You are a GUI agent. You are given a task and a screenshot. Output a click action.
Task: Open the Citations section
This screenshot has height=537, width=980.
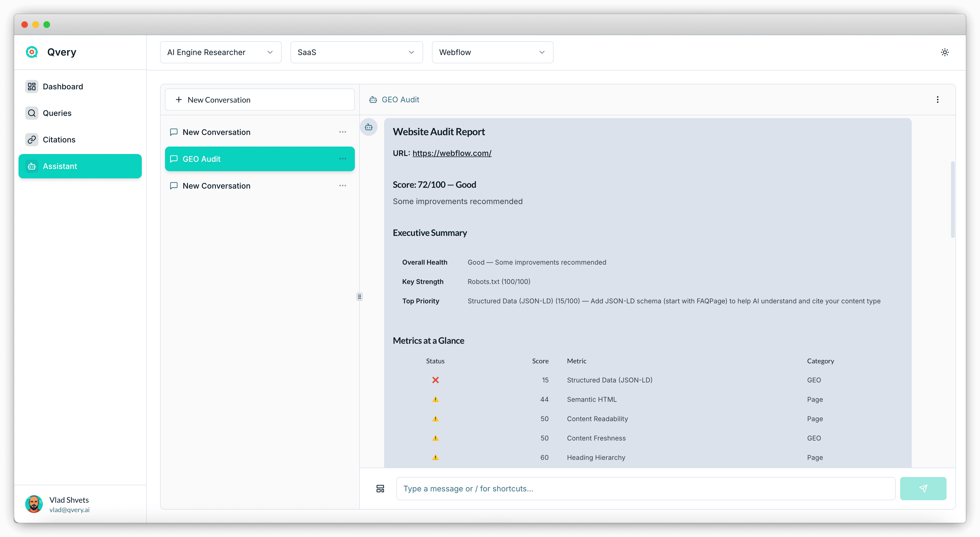(x=80, y=140)
